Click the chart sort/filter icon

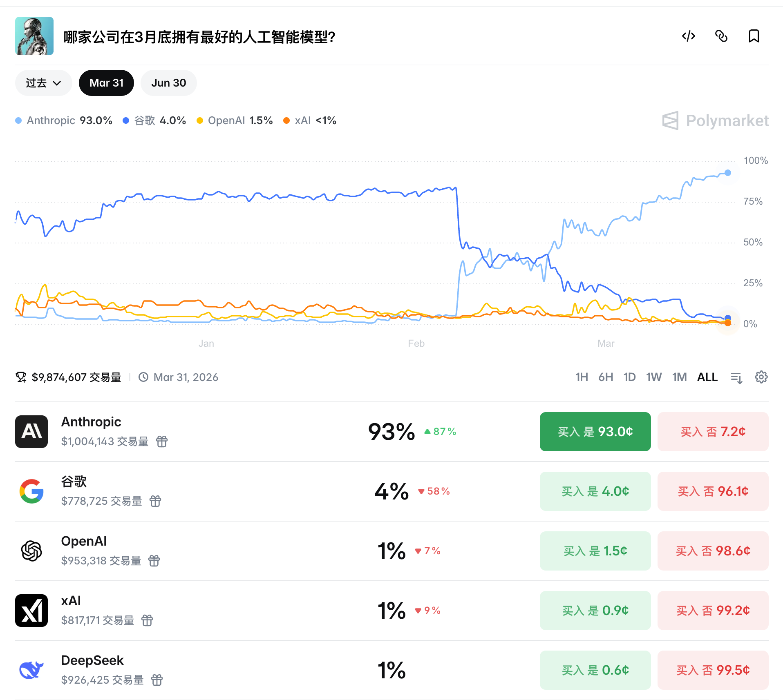(x=736, y=378)
